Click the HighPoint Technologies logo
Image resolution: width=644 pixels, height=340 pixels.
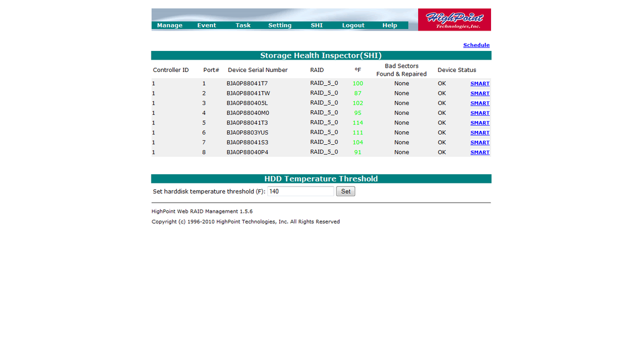455,19
